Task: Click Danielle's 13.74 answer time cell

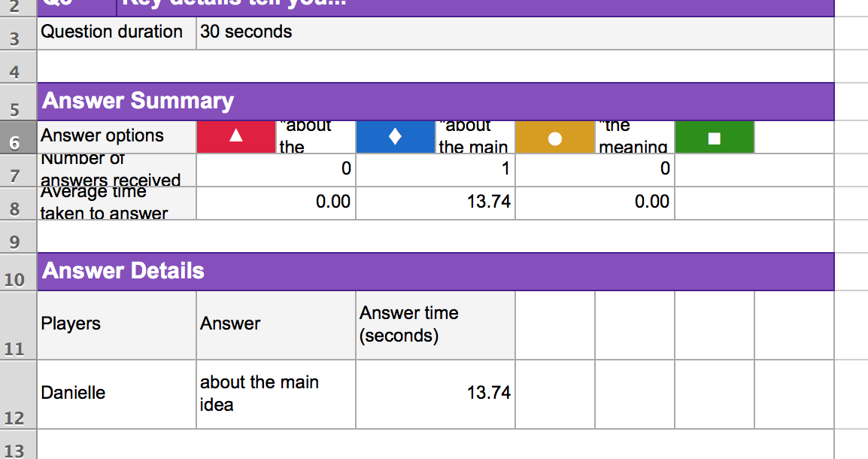Action: click(x=435, y=394)
